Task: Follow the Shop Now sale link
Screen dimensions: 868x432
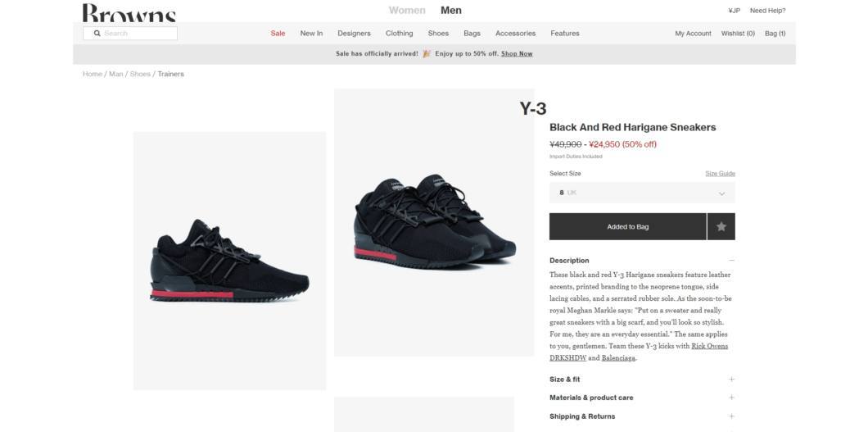Action: 517,54
